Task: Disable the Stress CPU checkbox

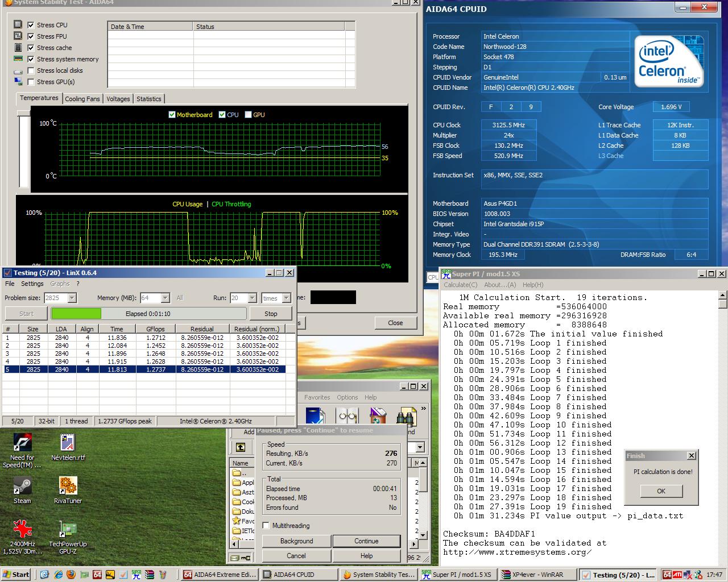Action: pos(31,25)
